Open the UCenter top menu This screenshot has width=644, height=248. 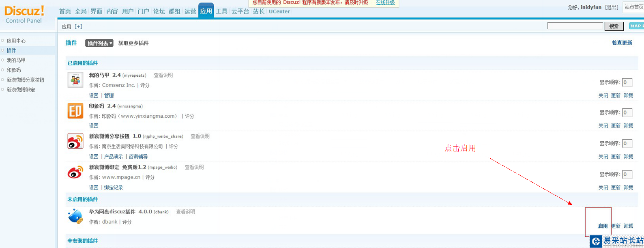(279, 11)
